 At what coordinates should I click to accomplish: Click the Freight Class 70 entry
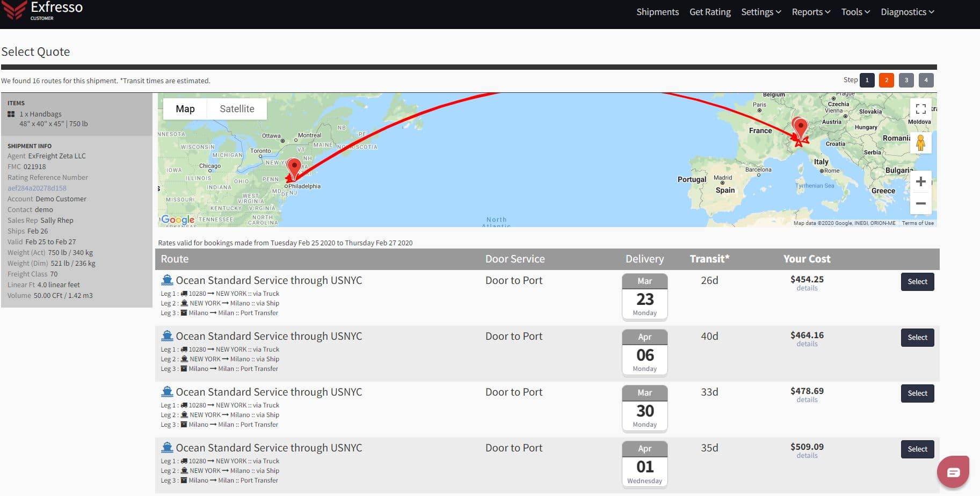(x=32, y=274)
